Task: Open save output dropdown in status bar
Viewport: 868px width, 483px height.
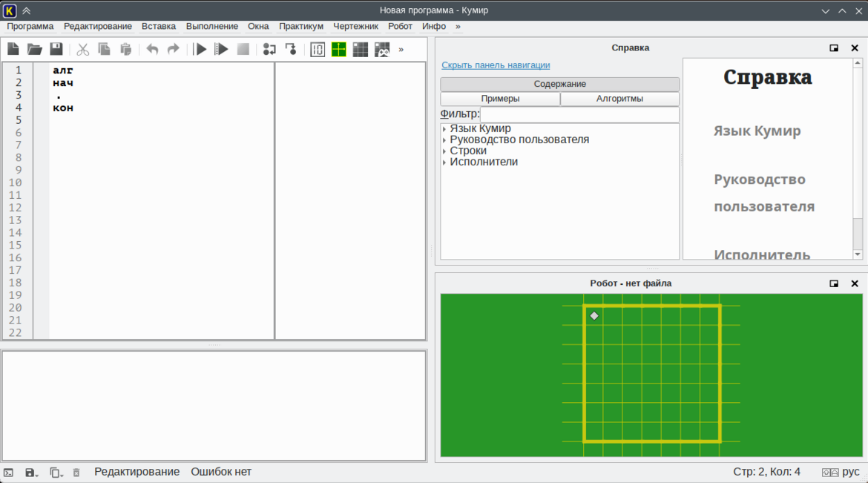Action: 32,473
